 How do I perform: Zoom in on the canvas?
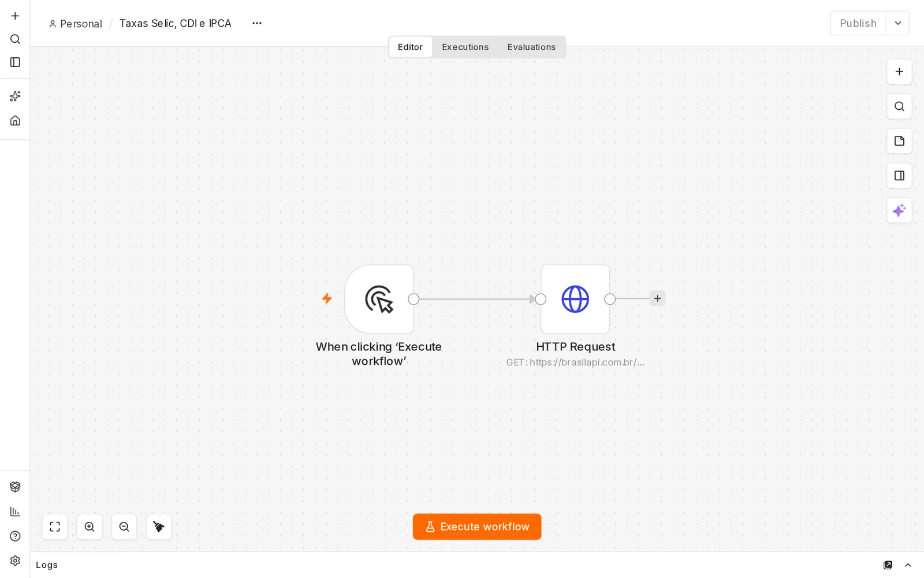[90, 527]
